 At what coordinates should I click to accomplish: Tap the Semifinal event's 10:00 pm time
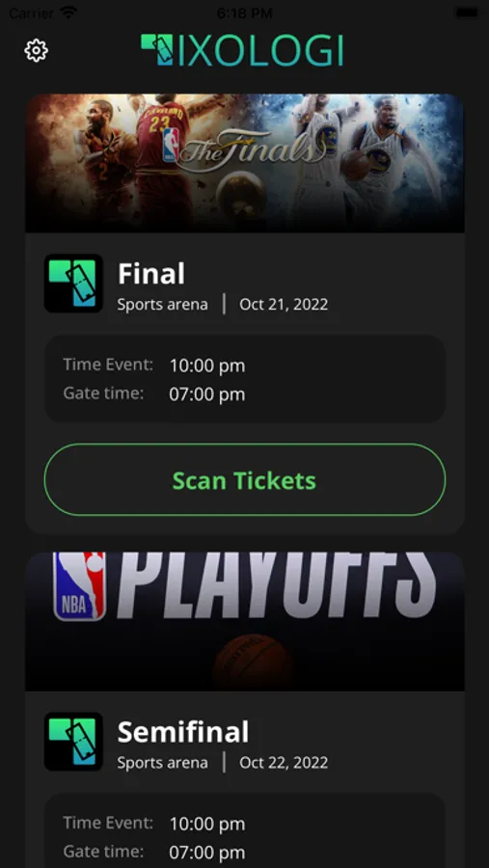(207, 824)
